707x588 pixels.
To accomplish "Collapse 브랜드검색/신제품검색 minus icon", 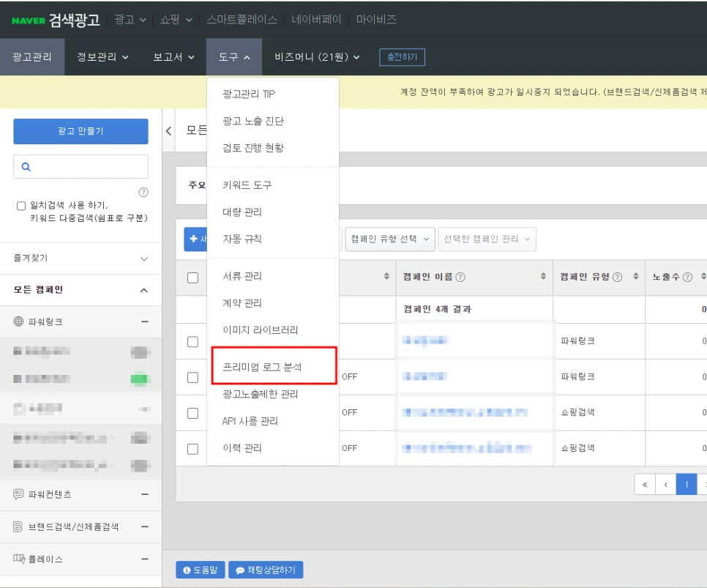I will 145,526.
